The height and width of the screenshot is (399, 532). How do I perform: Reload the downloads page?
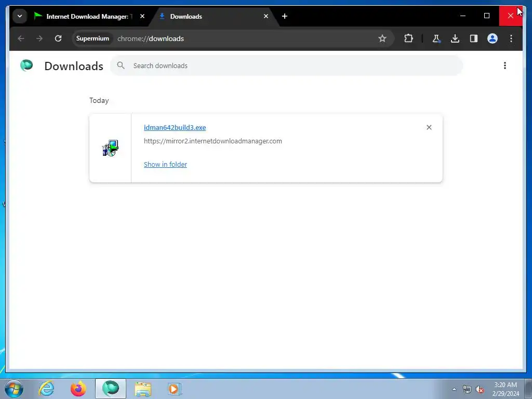pos(58,38)
